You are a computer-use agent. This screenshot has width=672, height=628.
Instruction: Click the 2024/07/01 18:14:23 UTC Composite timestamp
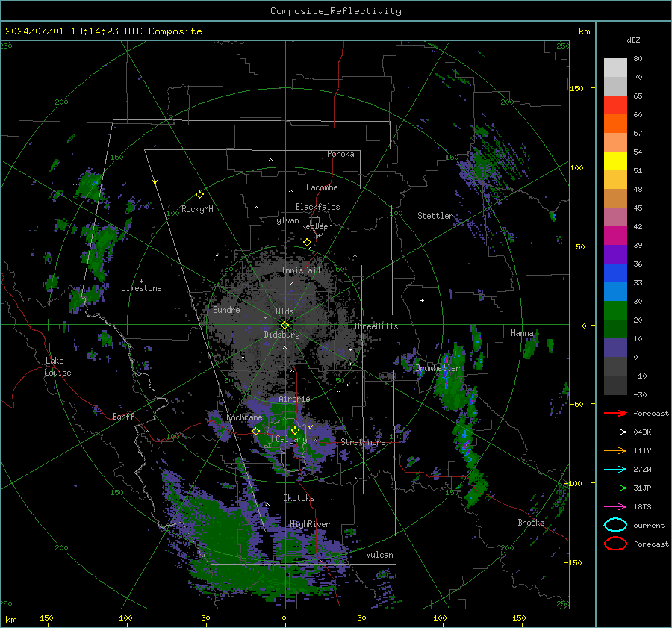pos(103,31)
